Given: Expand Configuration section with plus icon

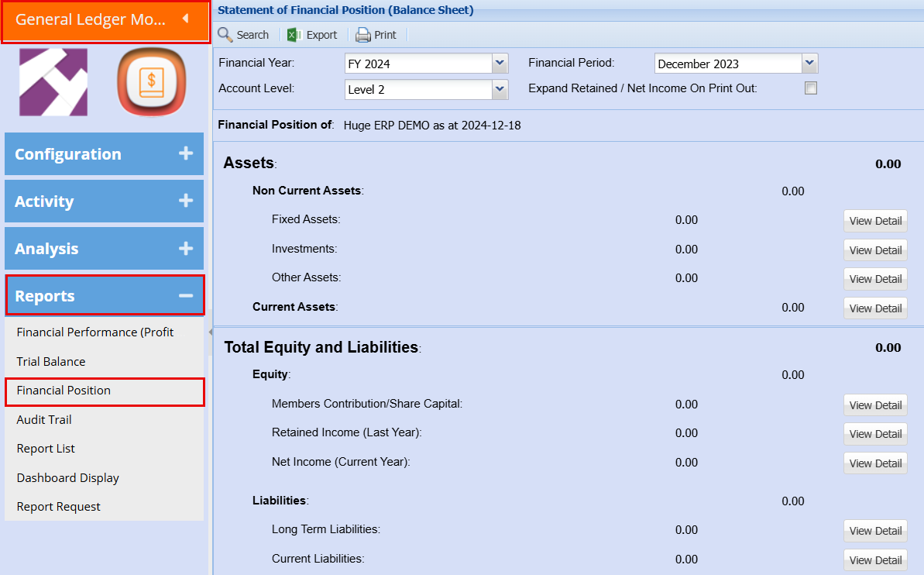Looking at the screenshot, I should [x=185, y=153].
